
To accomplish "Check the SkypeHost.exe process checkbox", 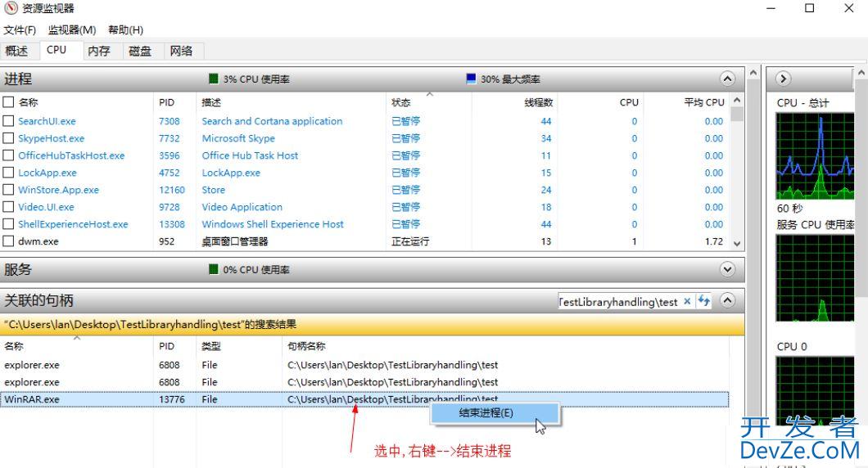I will click(x=8, y=138).
